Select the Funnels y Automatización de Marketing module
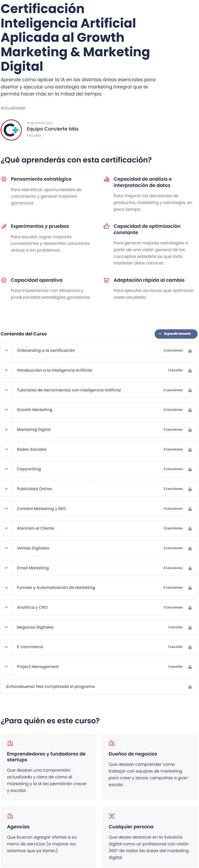Screen dimensions: 199x868 [x=99, y=588]
